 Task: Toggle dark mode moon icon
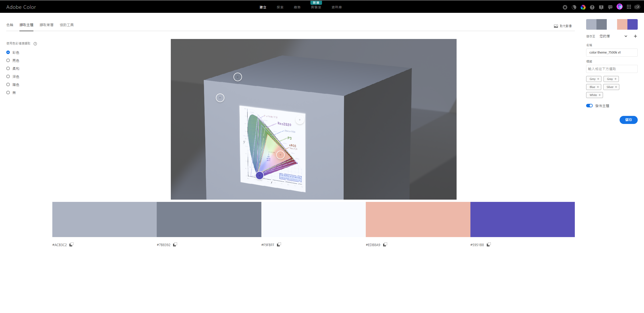coord(574,7)
